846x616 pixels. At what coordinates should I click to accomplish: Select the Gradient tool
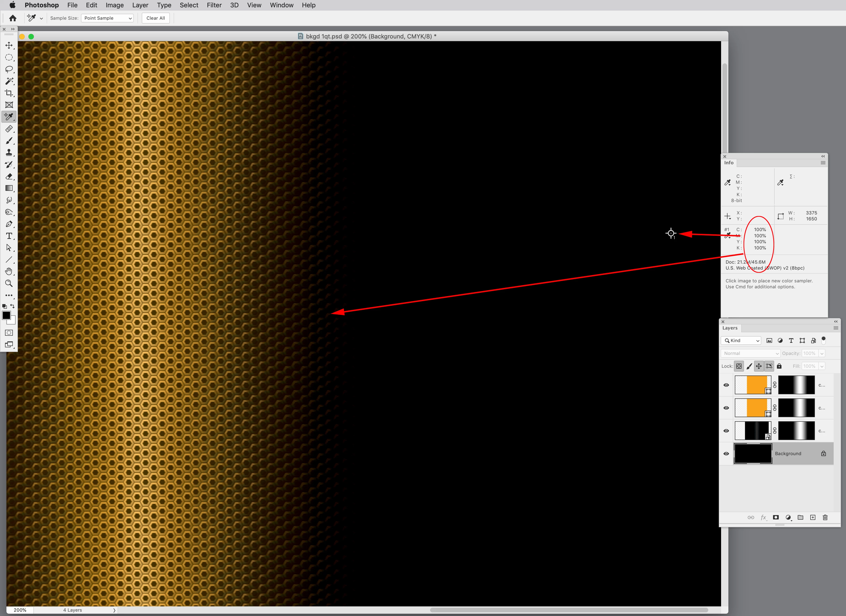click(9, 188)
